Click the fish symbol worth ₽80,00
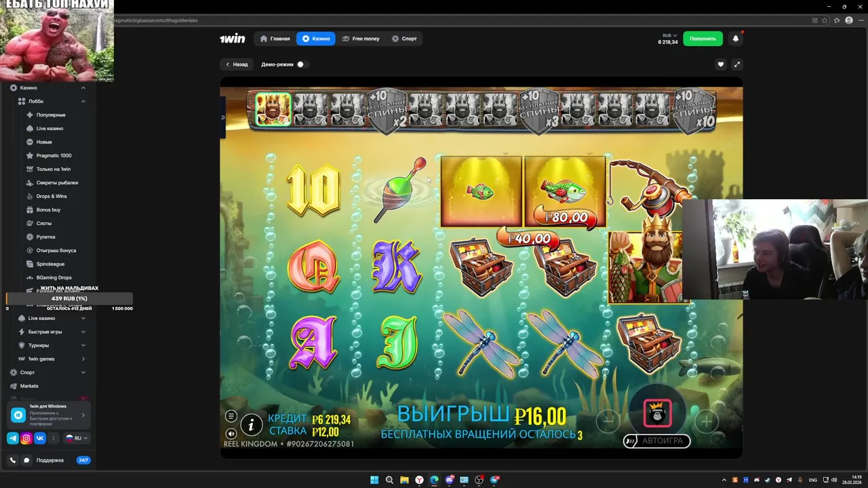 coord(565,192)
